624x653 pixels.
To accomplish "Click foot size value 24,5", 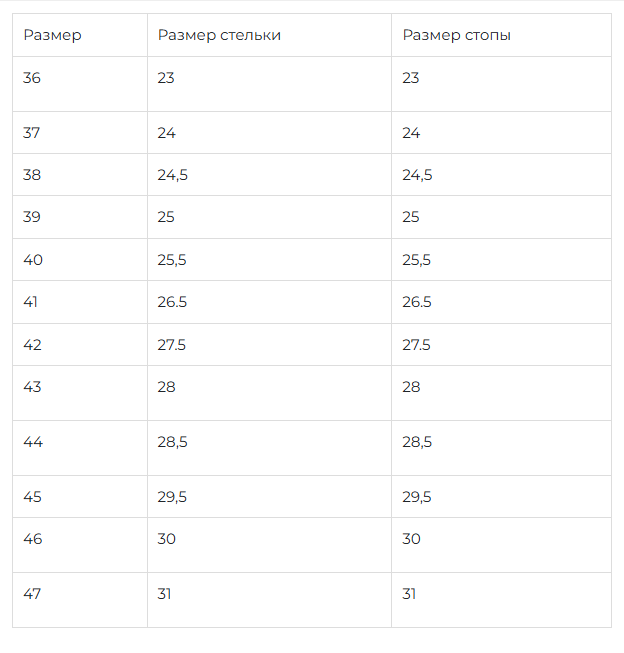I will click(x=417, y=175).
